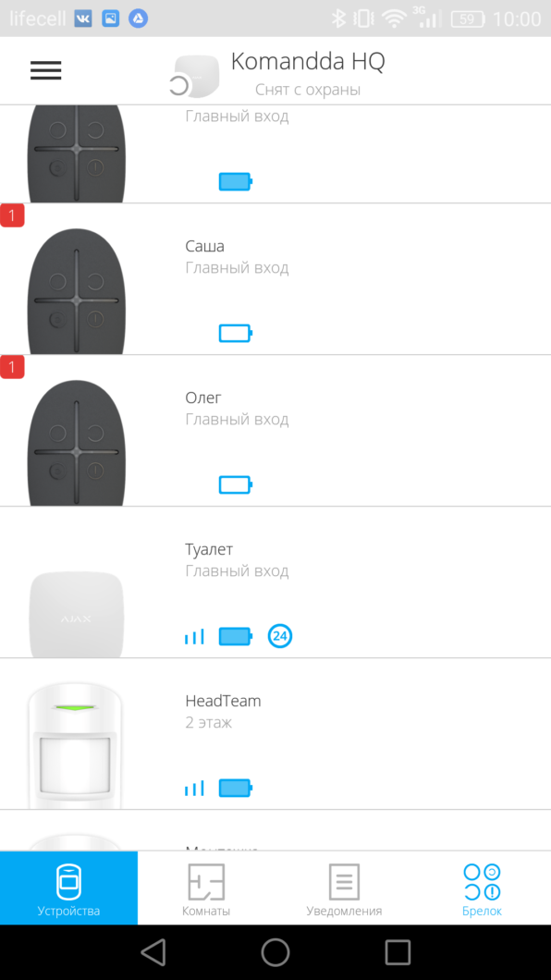
Task: Tap Android back navigation button
Action: click(153, 952)
